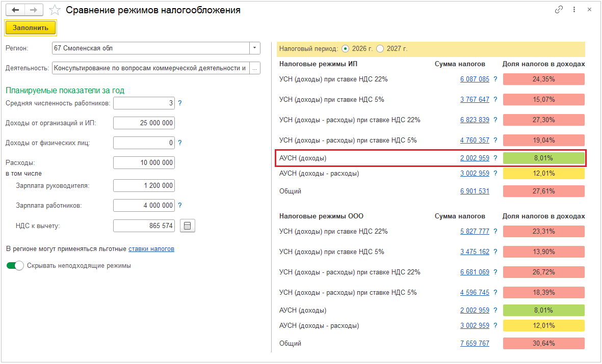Expand the Регион dropdown list
This screenshot has height=364, width=602.
[x=254, y=48]
